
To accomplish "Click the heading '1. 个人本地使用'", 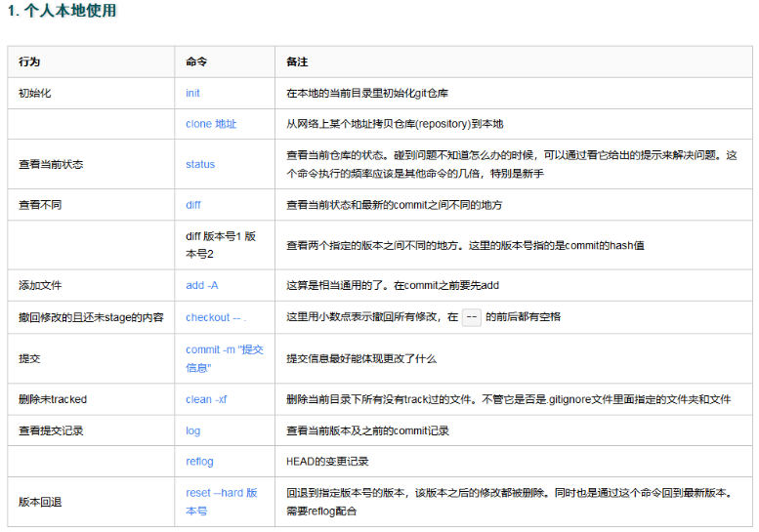I will click(63, 10).
